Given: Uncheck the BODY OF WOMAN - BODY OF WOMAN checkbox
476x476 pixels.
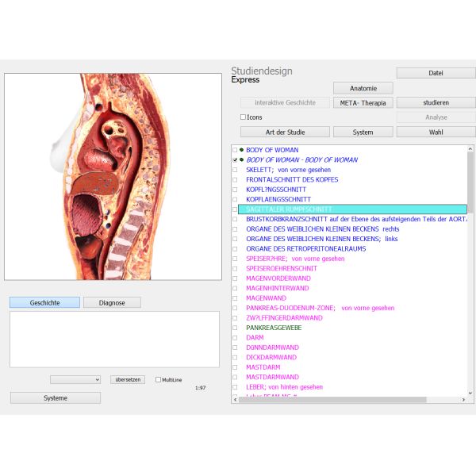Looking at the screenshot, I should point(234,160).
